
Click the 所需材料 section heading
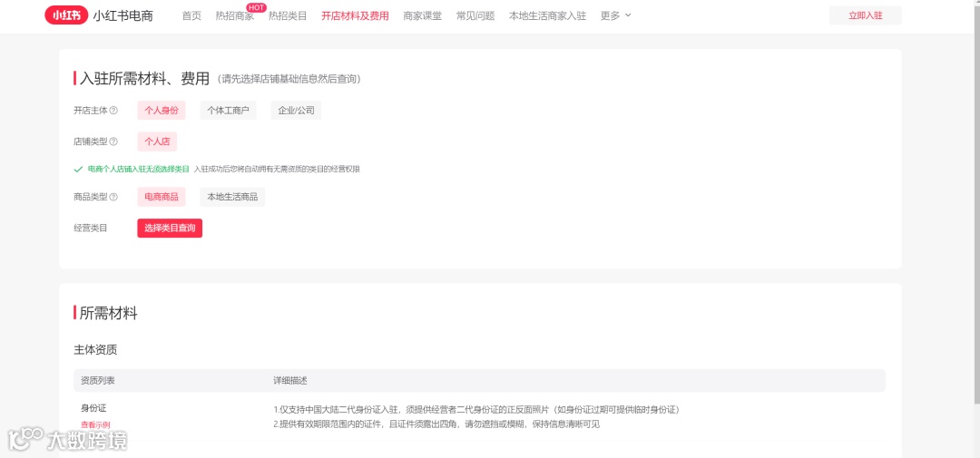(x=108, y=313)
